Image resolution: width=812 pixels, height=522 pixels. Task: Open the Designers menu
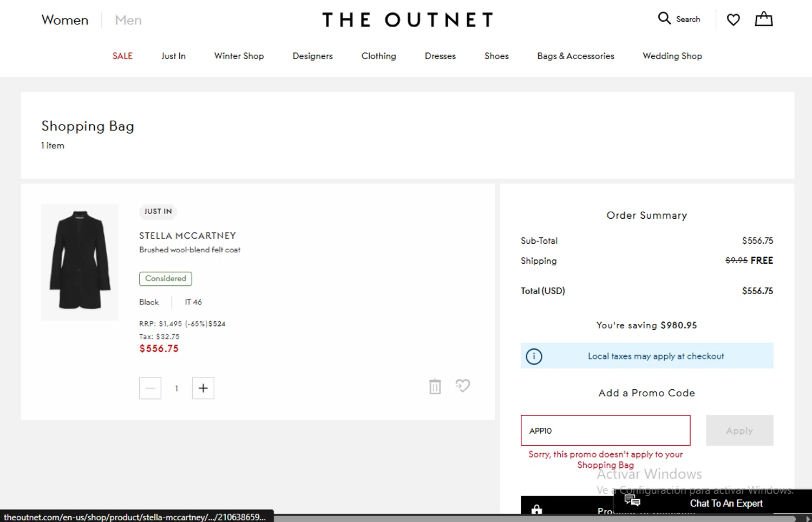312,56
